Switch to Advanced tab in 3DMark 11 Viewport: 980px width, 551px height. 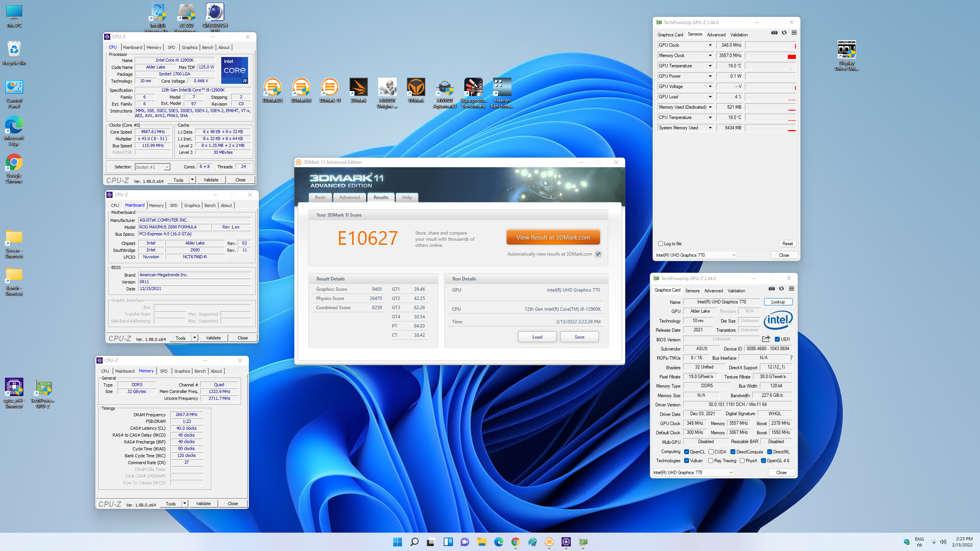(x=349, y=197)
